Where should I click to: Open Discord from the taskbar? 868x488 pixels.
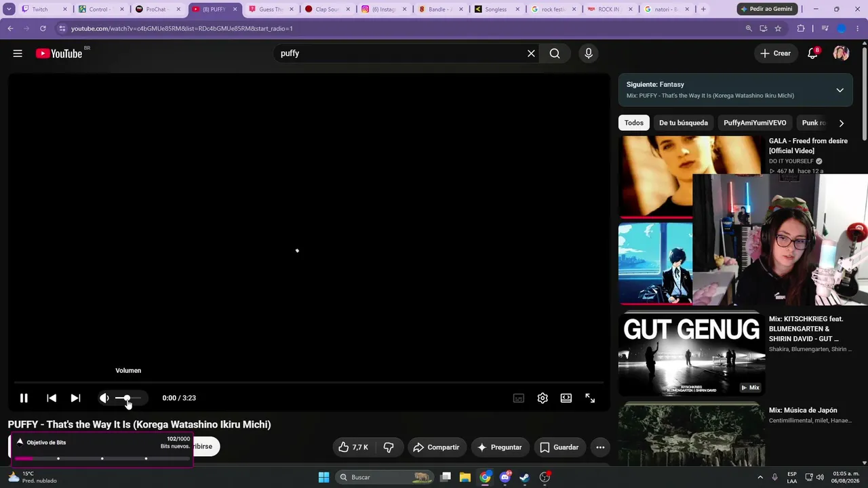pyautogui.click(x=505, y=477)
